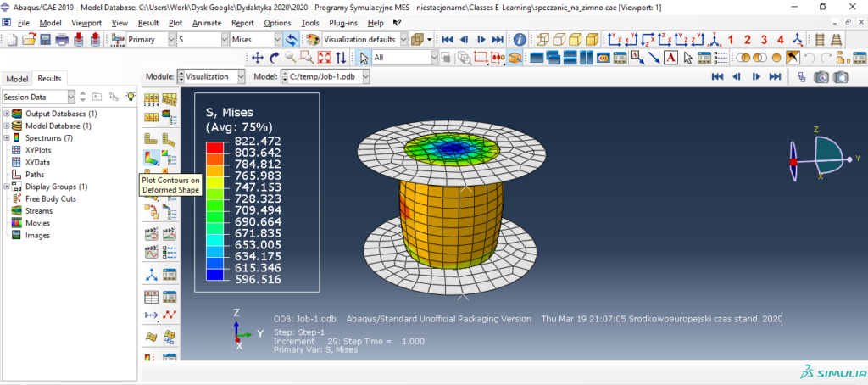This screenshot has width=868, height=385.
Task: Toggle the selection arrow tool
Action: (x=364, y=57)
